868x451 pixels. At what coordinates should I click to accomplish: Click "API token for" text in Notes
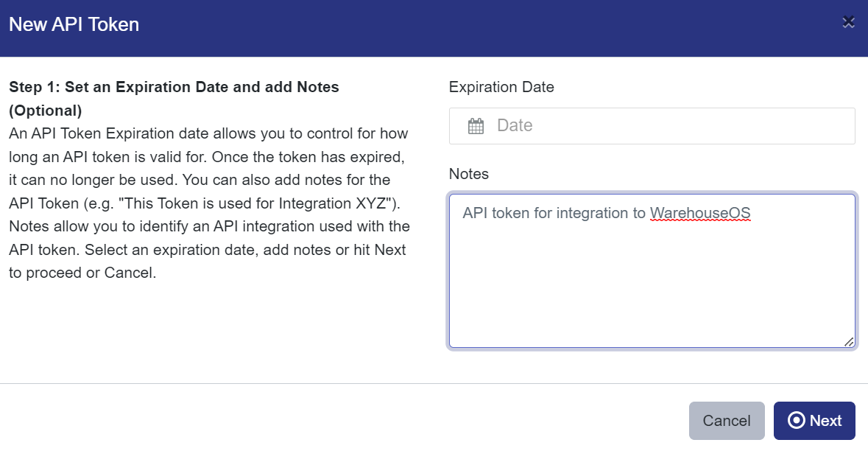pyautogui.click(x=507, y=213)
